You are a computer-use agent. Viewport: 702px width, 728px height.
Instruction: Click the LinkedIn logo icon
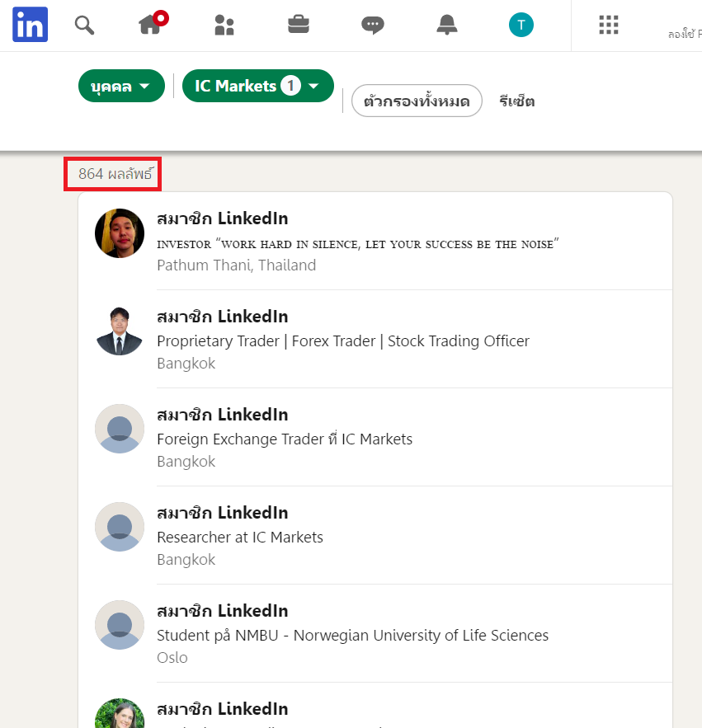point(30,25)
